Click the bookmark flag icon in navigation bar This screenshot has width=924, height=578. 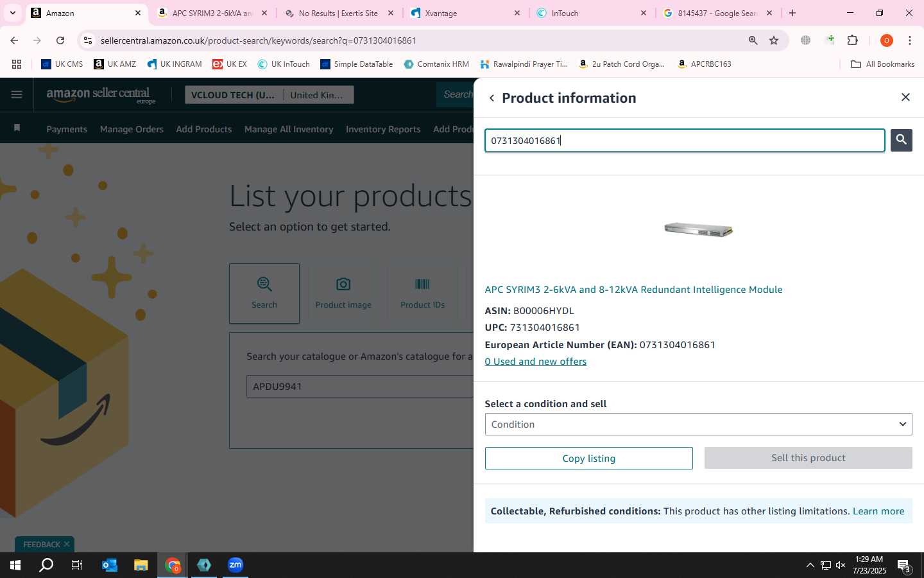[x=17, y=128]
